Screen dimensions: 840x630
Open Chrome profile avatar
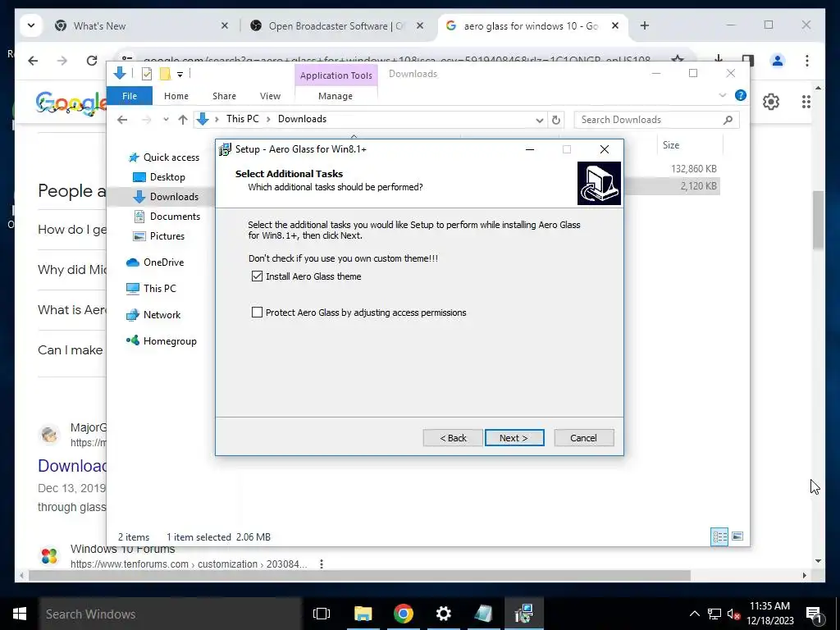point(778,61)
